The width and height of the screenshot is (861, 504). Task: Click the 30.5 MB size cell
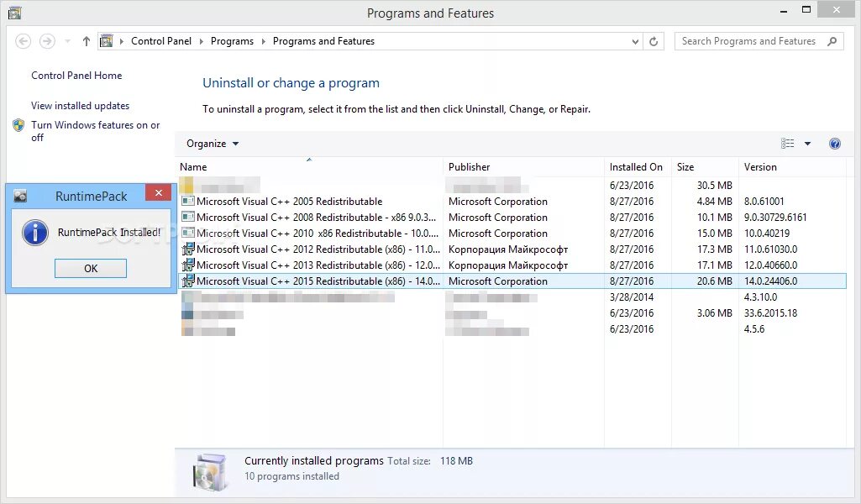coord(714,186)
